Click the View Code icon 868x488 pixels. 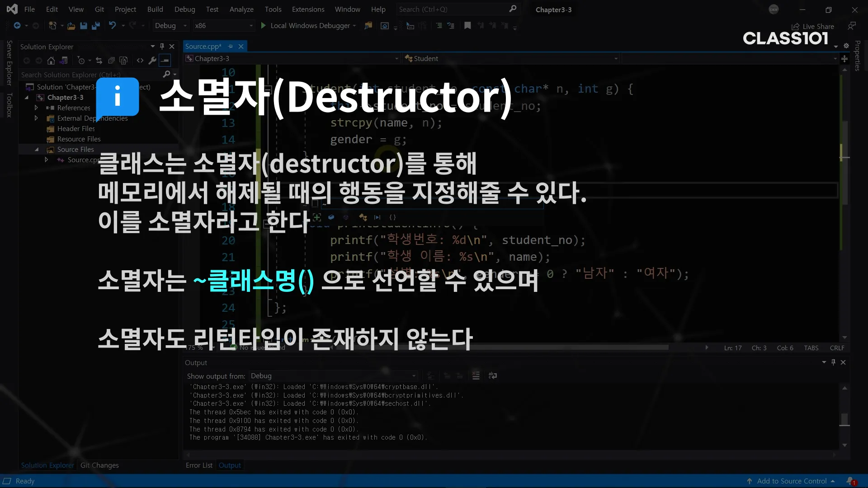(x=140, y=61)
